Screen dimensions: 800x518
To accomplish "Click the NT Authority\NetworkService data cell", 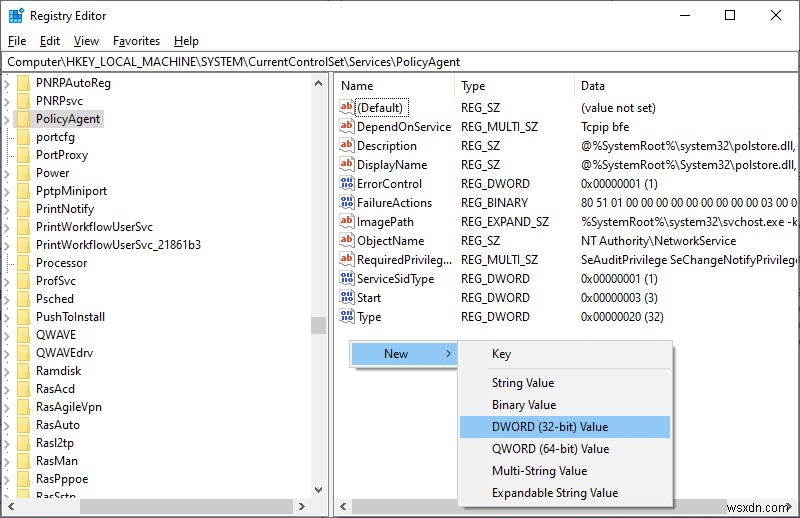I will click(x=658, y=240).
